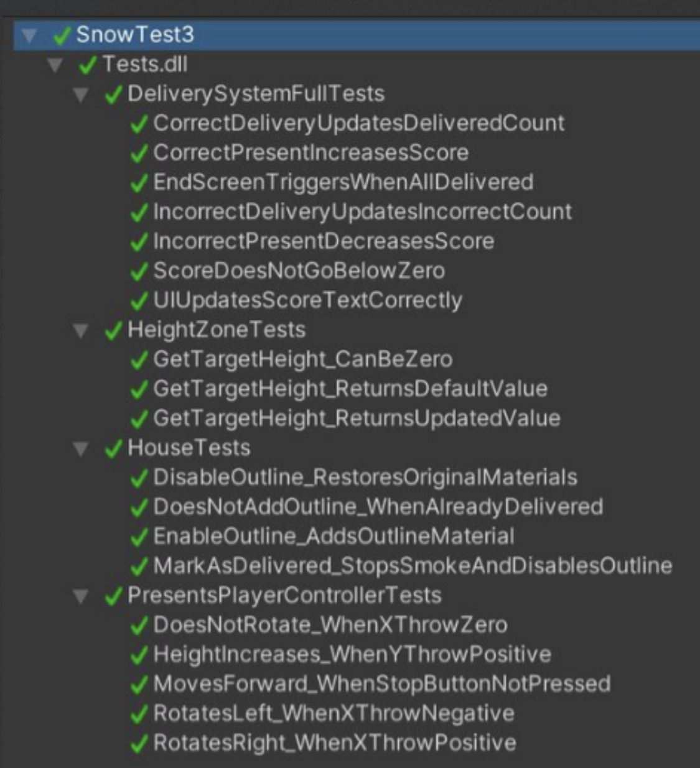Screen dimensions: 700x768
Task: Click the checkmark for RotatesRight_WhenXThrowPositive
Action: (139, 744)
